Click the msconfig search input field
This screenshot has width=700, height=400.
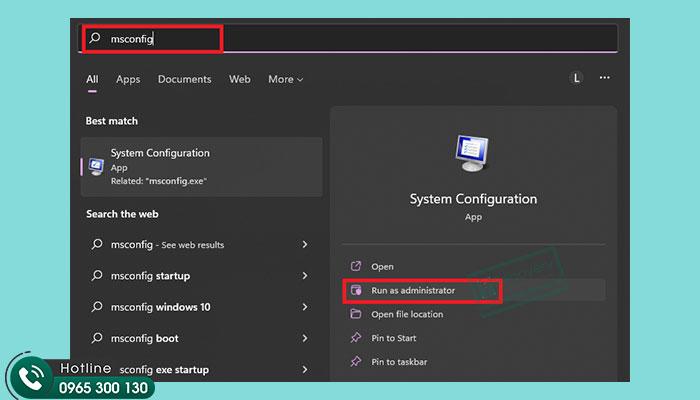[x=350, y=39]
